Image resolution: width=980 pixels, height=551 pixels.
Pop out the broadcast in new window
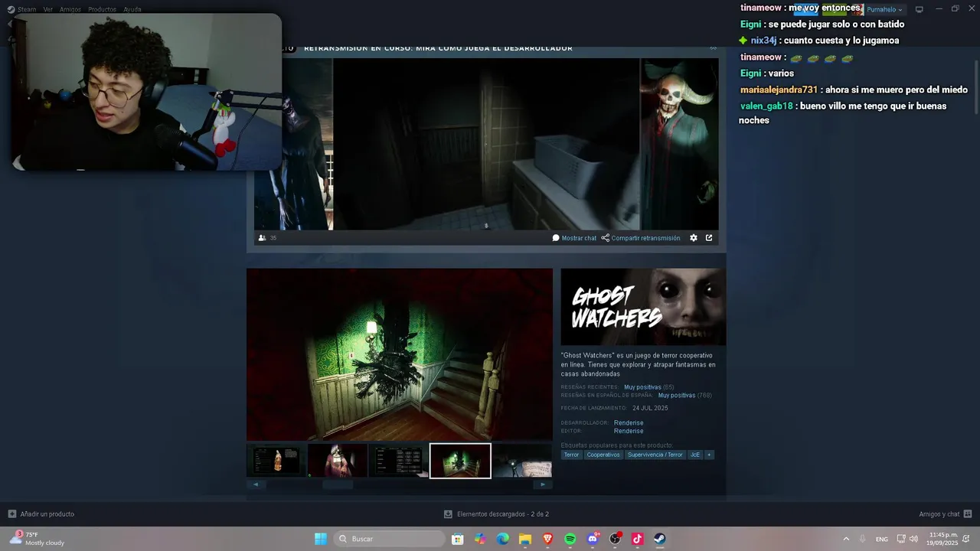709,238
